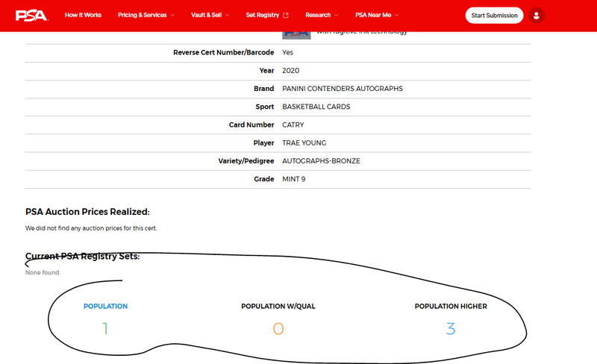Select grade value MINT 9

coord(293,179)
